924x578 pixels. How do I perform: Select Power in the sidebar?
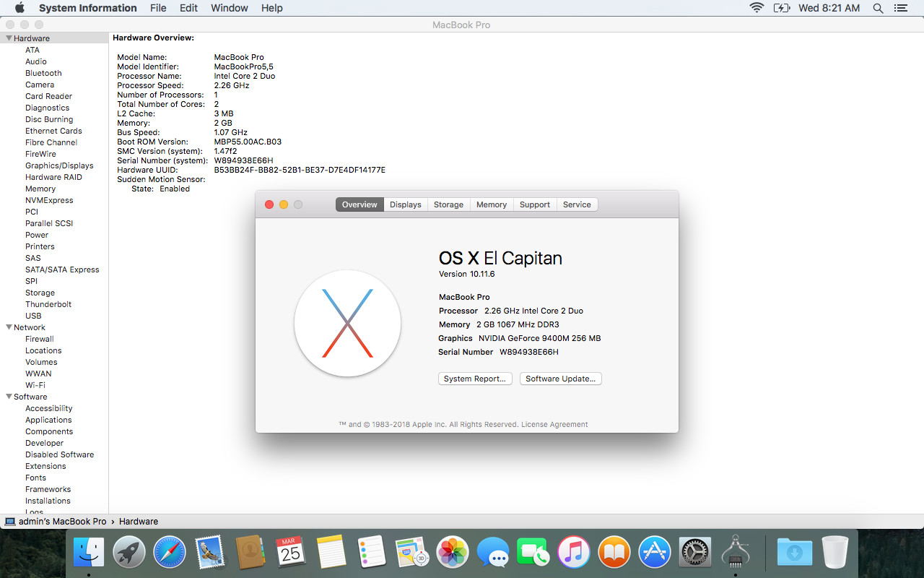click(37, 235)
